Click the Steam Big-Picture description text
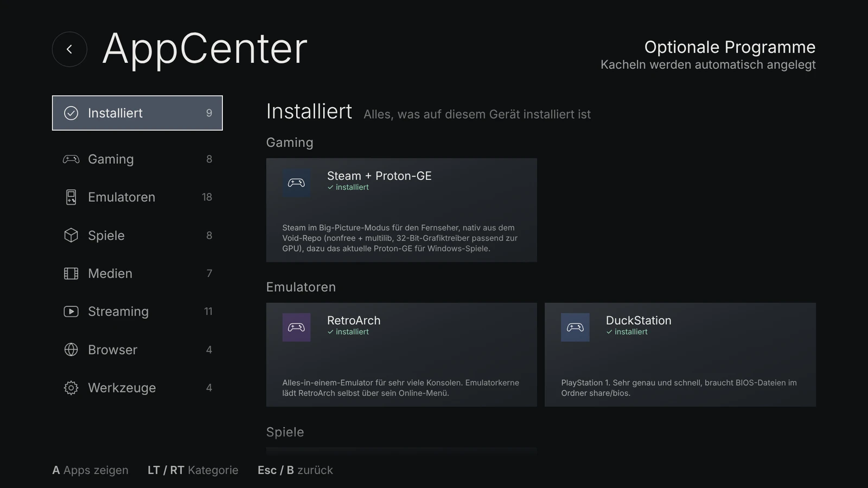The image size is (868, 488). point(400,238)
